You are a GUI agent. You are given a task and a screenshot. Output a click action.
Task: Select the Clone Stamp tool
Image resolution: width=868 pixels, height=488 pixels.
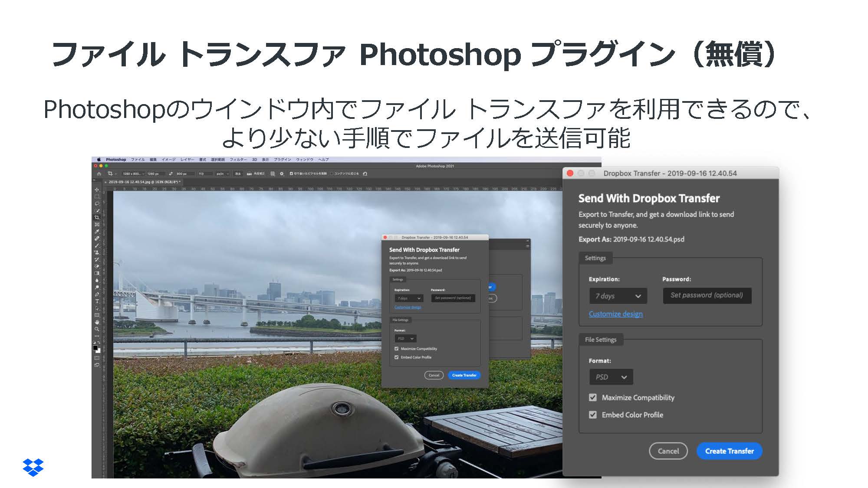pyautogui.click(x=97, y=252)
